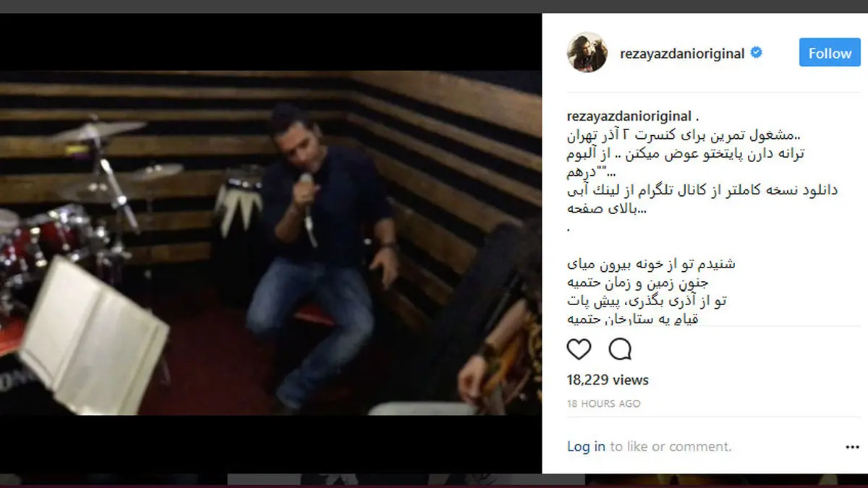The image size is (868, 488).
Task: Open comments with the speech bubble icon
Action: click(620, 350)
